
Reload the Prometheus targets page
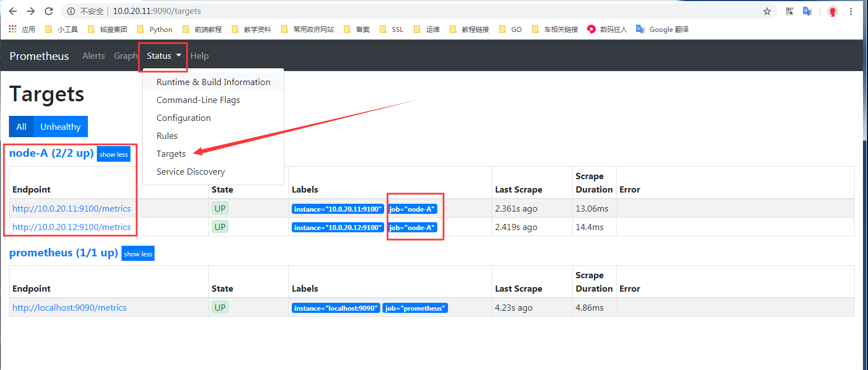tap(49, 11)
